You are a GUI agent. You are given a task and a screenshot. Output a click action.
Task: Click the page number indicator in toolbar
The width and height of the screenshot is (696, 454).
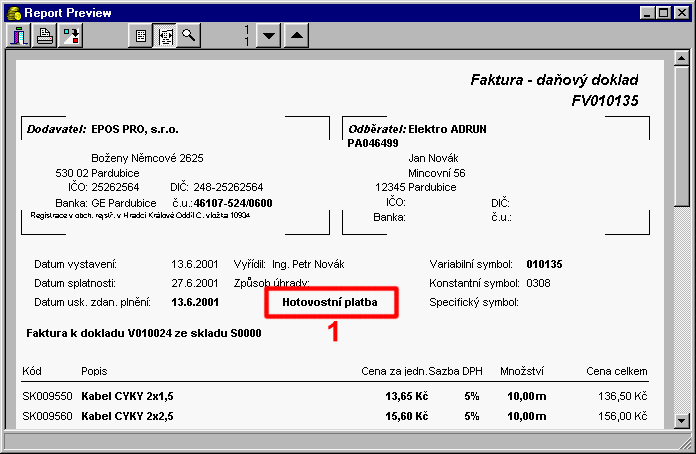[x=245, y=36]
